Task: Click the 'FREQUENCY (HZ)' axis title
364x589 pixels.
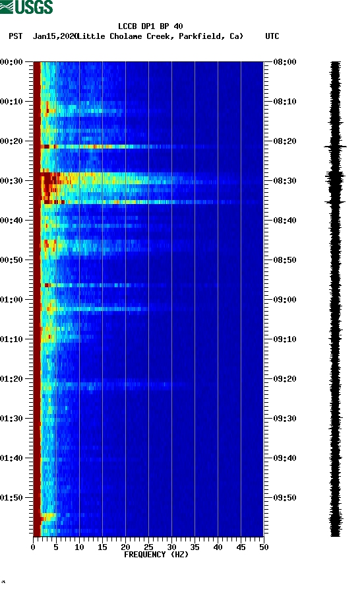Action: click(156, 555)
